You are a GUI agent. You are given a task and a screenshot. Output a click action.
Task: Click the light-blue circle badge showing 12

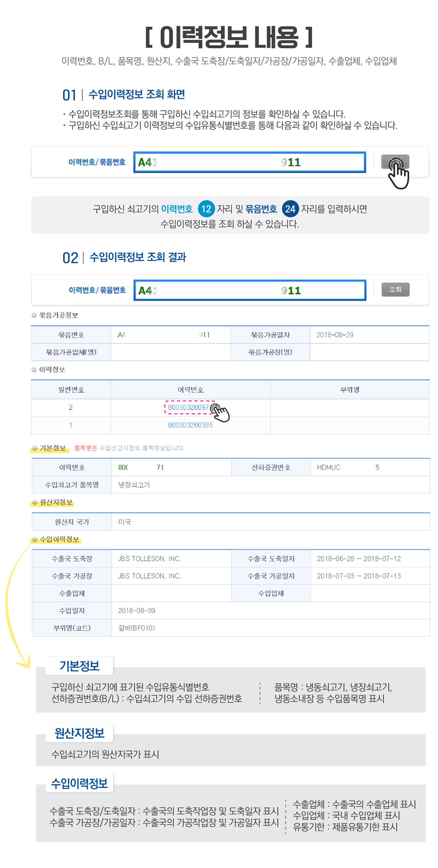[x=206, y=209]
